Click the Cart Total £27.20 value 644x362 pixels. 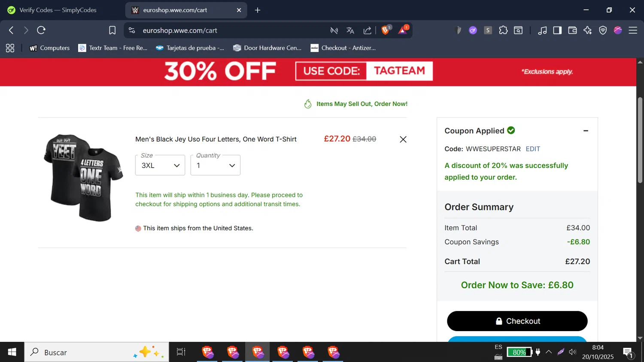pyautogui.click(x=577, y=261)
